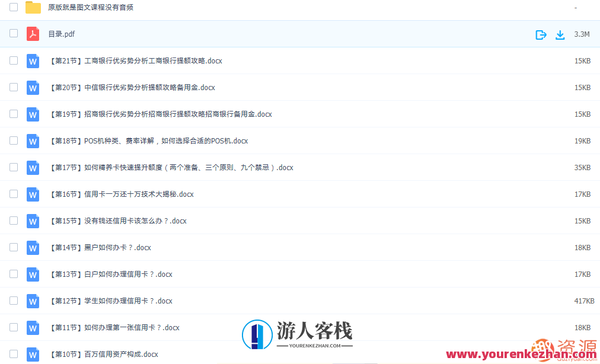Click the download icon for 目录.pdf

coord(560,34)
